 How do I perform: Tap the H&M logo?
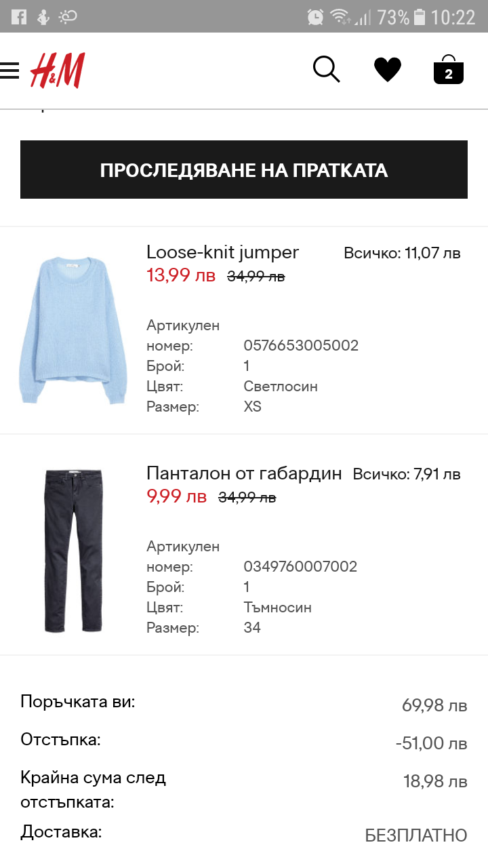pyautogui.click(x=58, y=71)
